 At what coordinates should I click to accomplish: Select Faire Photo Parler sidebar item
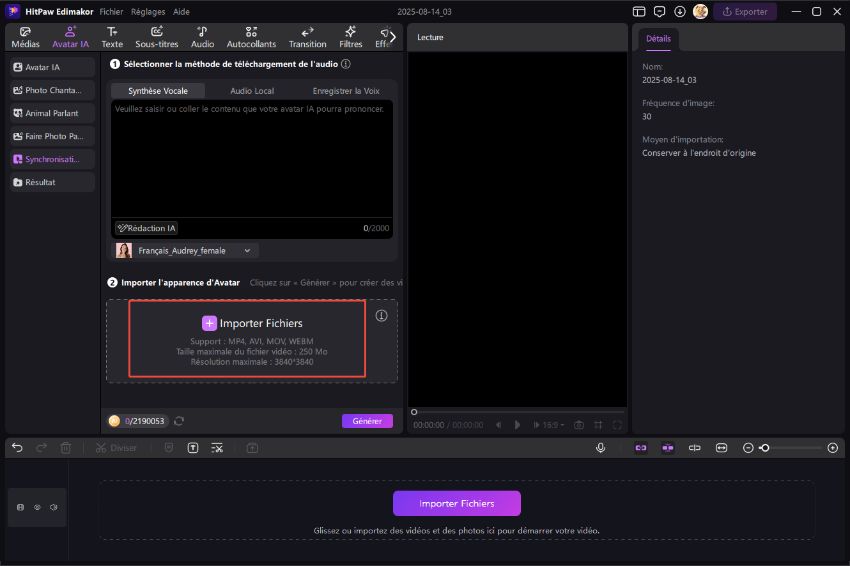click(x=51, y=136)
